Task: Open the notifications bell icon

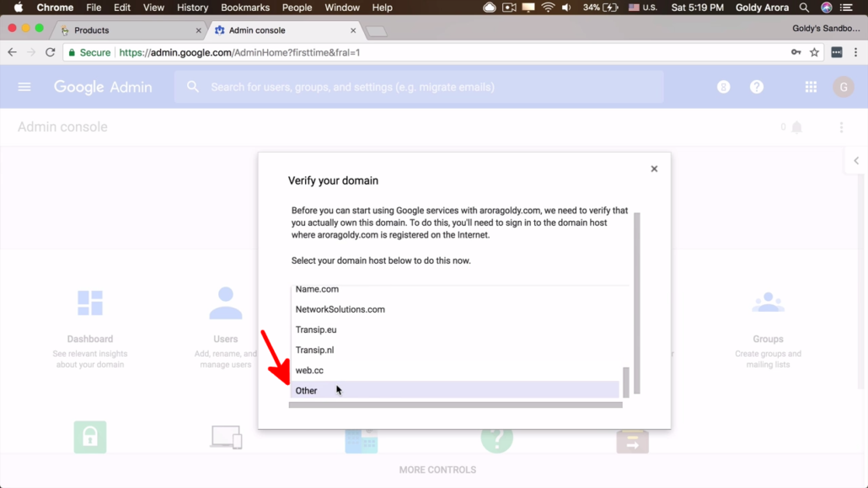Action: tap(796, 127)
